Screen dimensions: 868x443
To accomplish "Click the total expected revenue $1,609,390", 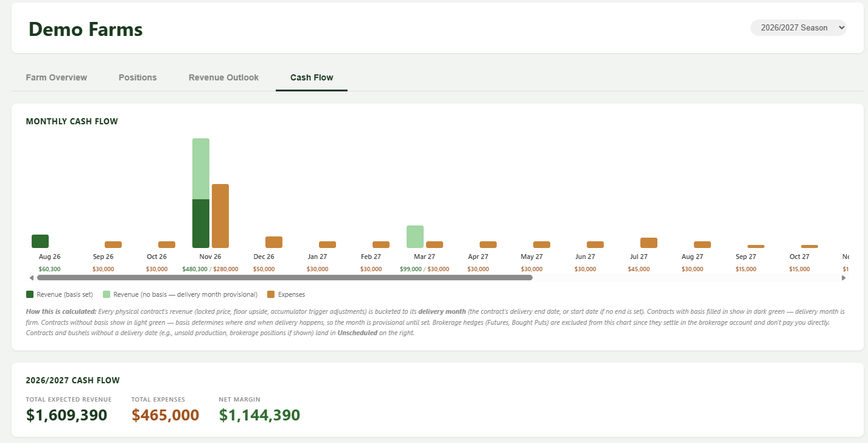I will coord(67,415).
